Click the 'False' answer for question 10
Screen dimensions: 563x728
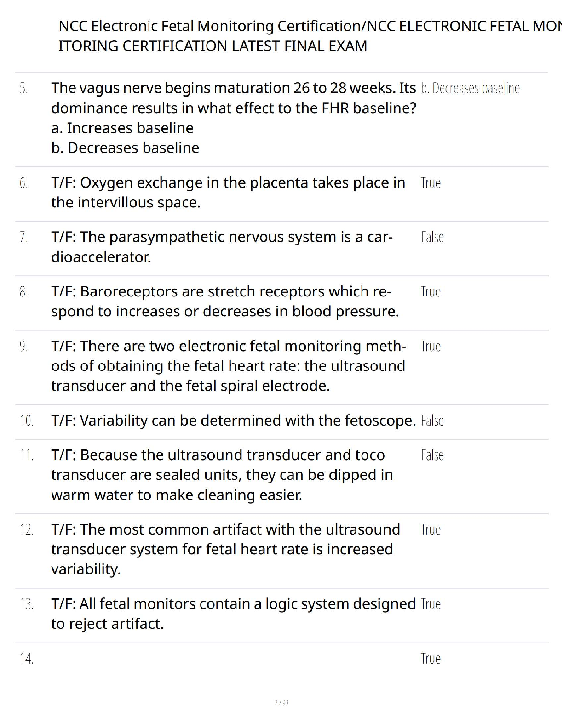coord(432,421)
